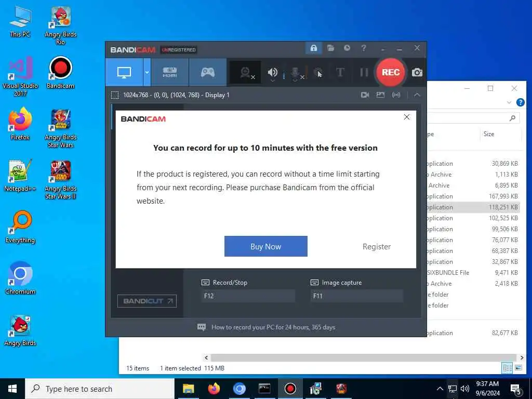Viewport: 532px width, 399px height.
Task: Open File Explorer from taskbar
Action: pyautogui.click(x=188, y=389)
